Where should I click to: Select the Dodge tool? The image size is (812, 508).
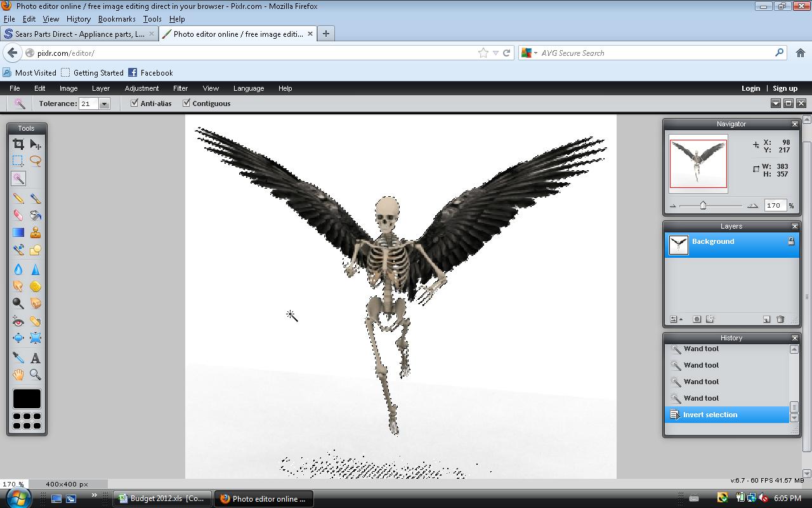[18, 304]
